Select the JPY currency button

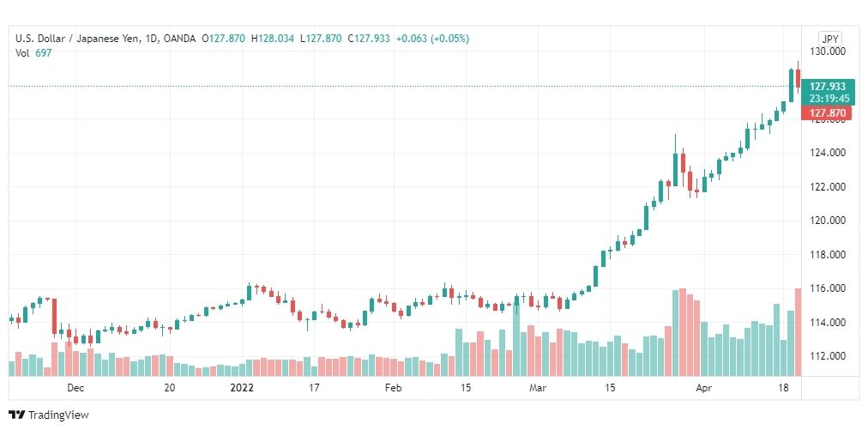pyautogui.click(x=829, y=39)
